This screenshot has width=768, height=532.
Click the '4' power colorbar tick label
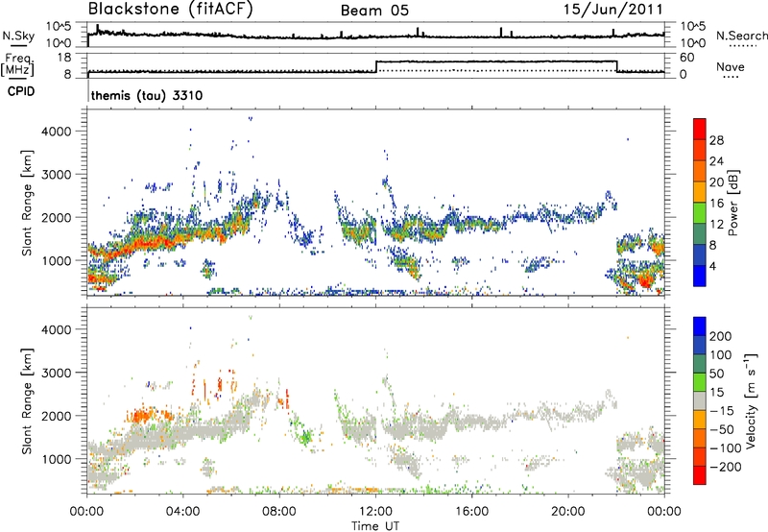click(x=712, y=267)
